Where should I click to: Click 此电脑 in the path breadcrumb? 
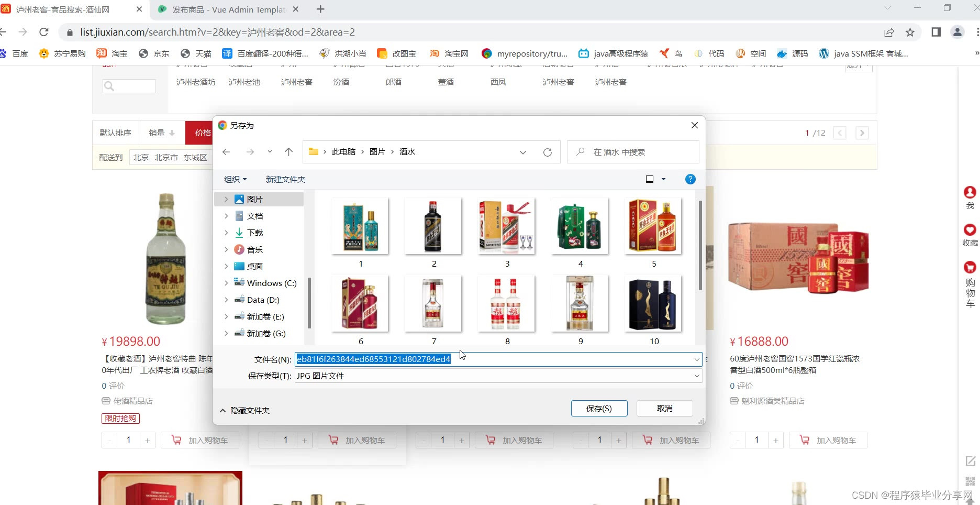click(343, 152)
